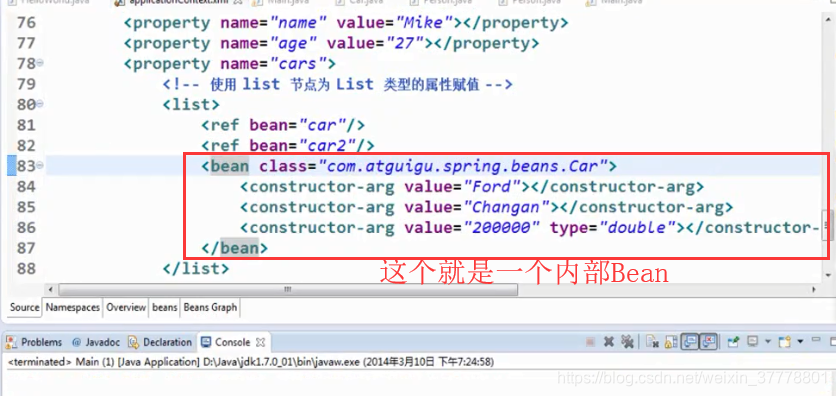Screen dimensions: 836x396
Task: Click Display Selected Console monitor icon
Action: [753, 341]
